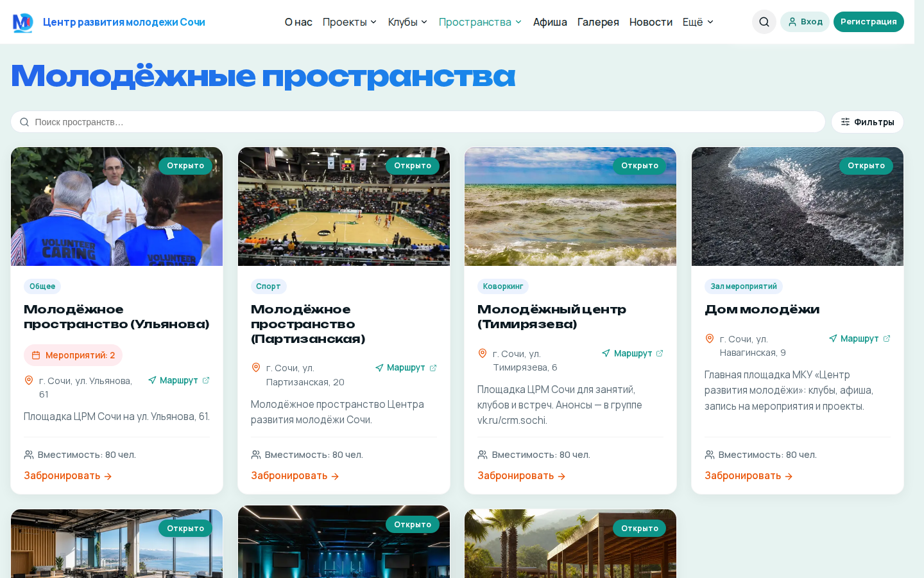
Task: Open the Галерея menu item
Action: pyautogui.click(x=598, y=22)
